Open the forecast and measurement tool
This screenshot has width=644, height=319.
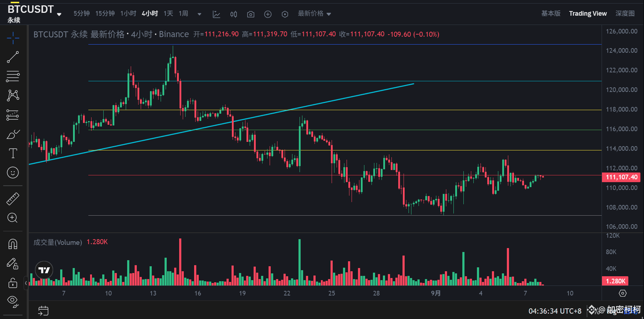point(13,115)
